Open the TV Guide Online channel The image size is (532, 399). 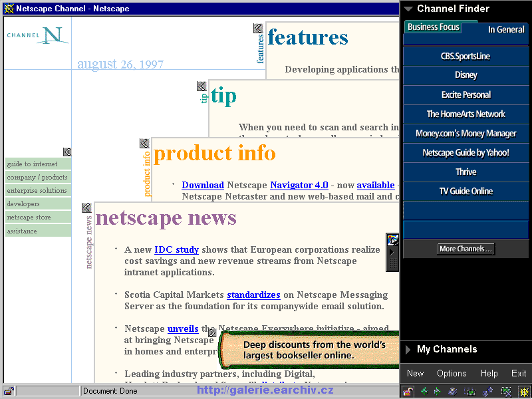465,191
